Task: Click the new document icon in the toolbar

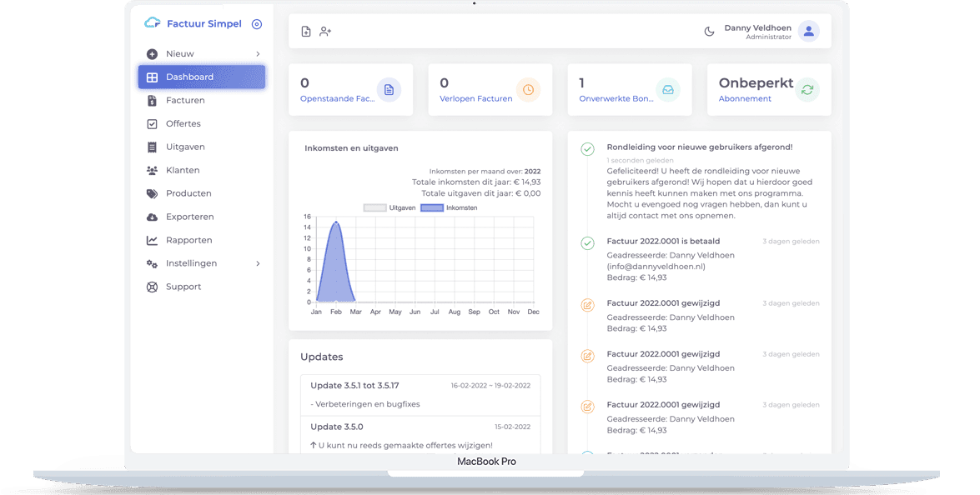Action: pos(306,30)
